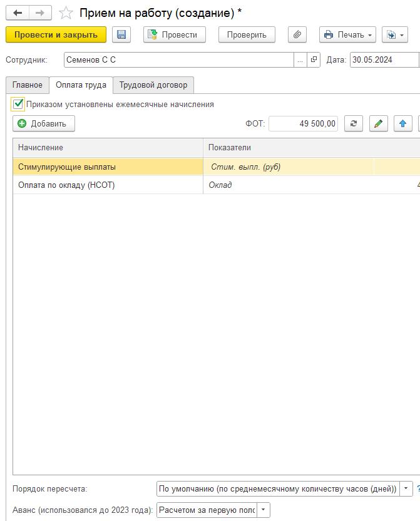Uncheck monthly accruals set by order
The height and width of the screenshot is (521, 420).
pos(18,105)
